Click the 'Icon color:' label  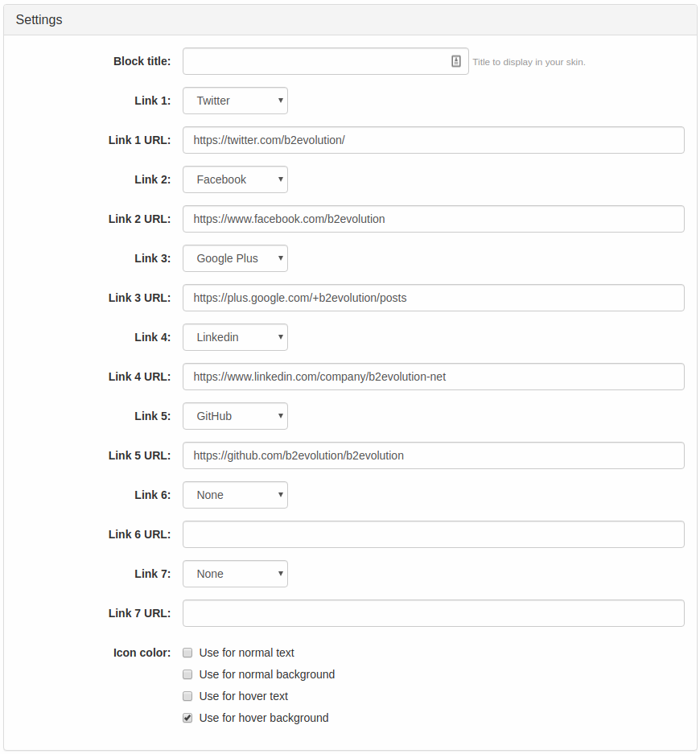point(142,653)
